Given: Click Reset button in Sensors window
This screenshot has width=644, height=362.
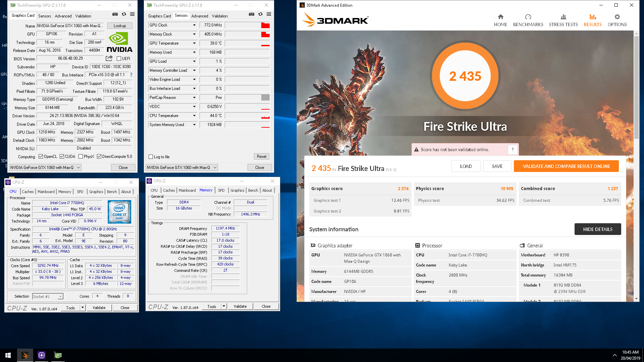Looking at the screenshot, I should coord(262,157).
